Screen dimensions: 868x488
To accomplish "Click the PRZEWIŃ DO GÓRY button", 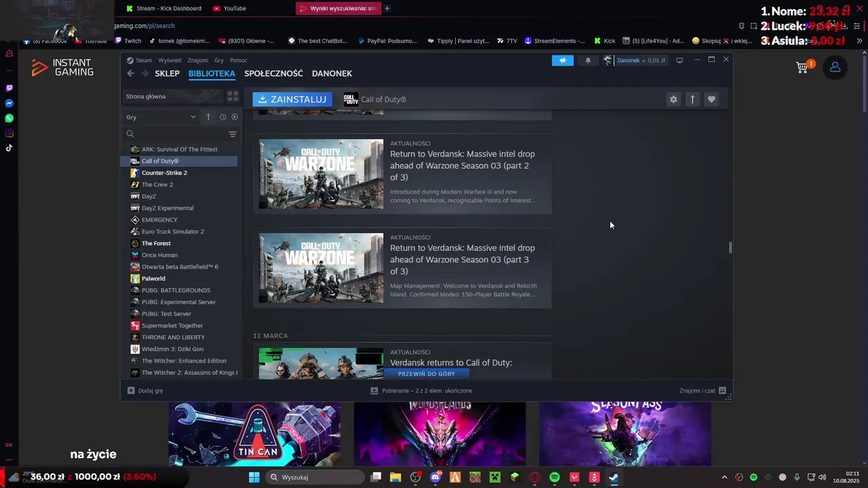I will [427, 373].
